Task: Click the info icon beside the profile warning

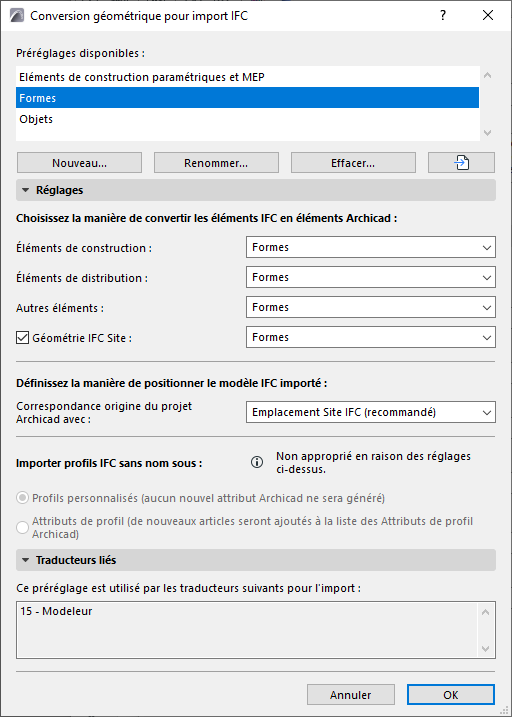Action: pos(257,463)
